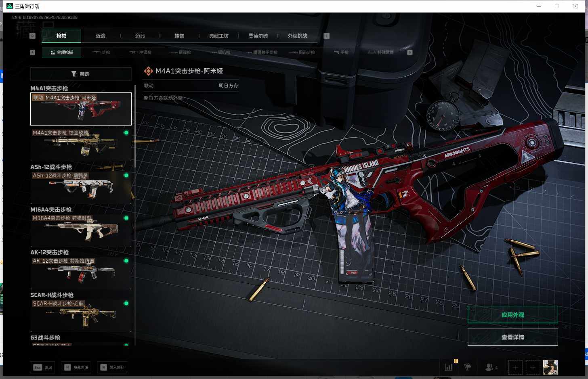Click the SCAR-H战斗步枪 group header

pyautogui.click(x=52, y=295)
